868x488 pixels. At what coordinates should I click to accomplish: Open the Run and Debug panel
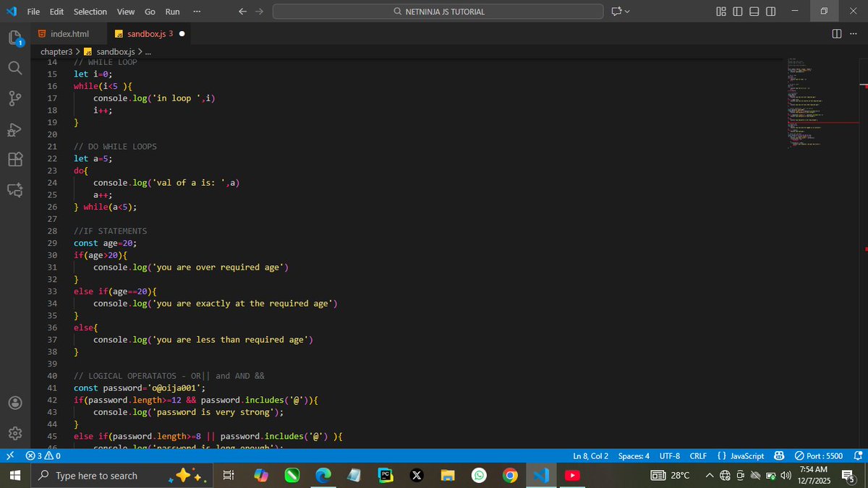click(15, 130)
